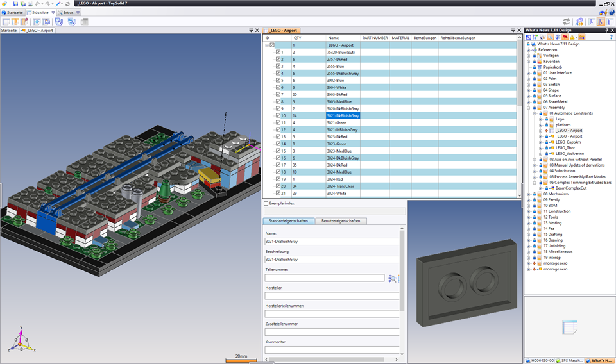Expand the Referenzen tree node
Image resolution: width=616 pixels, height=364 pixels.
[528, 50]
